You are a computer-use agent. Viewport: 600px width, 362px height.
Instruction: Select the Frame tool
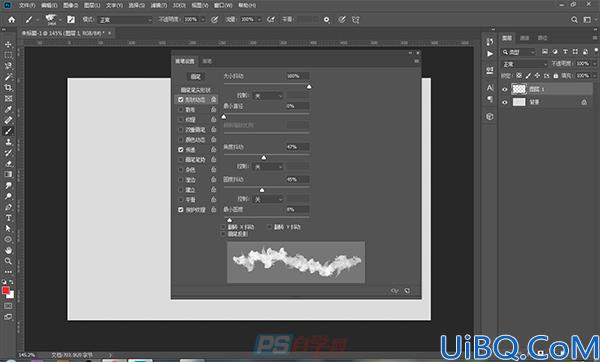pyautogui.click(x=8, y=99)
